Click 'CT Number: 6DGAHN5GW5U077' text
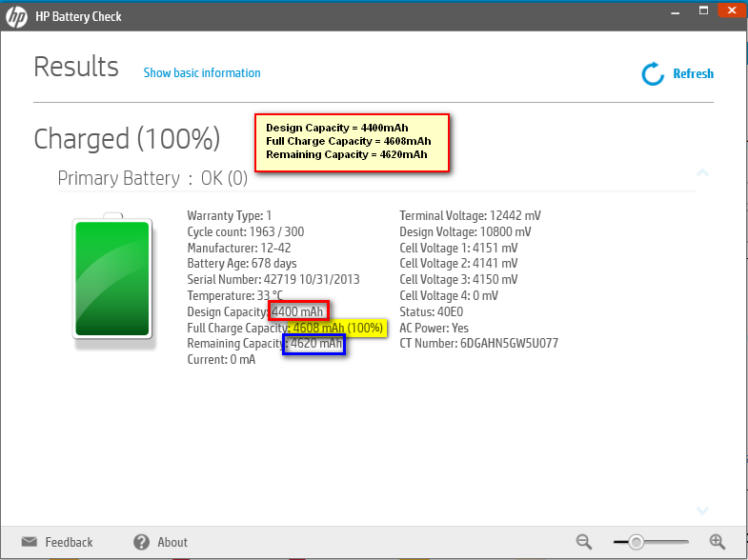The image size is (748, 560). 479,344
